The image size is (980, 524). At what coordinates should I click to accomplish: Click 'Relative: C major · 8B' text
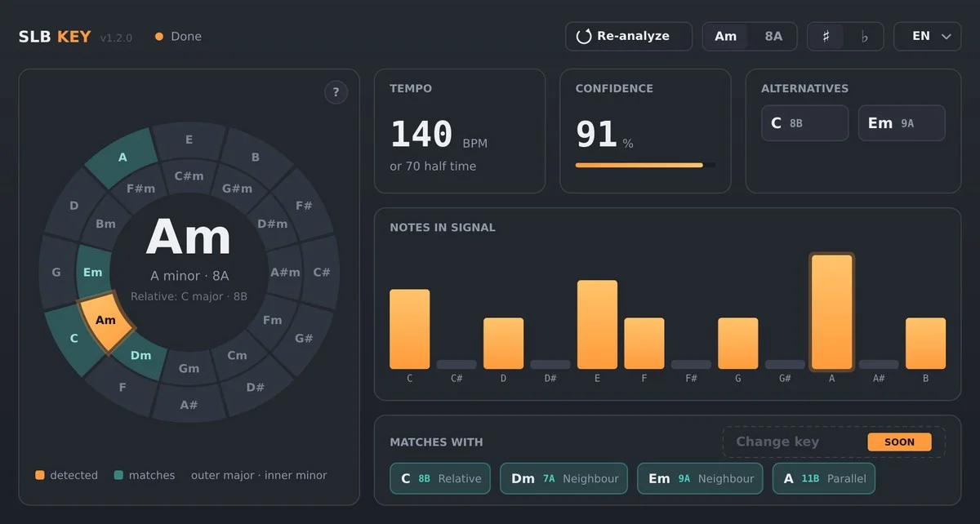(x=189, y=296)
